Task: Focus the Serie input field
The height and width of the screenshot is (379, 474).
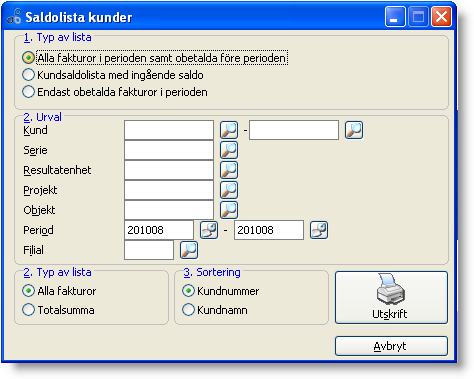Action: (x=169, y=150)
